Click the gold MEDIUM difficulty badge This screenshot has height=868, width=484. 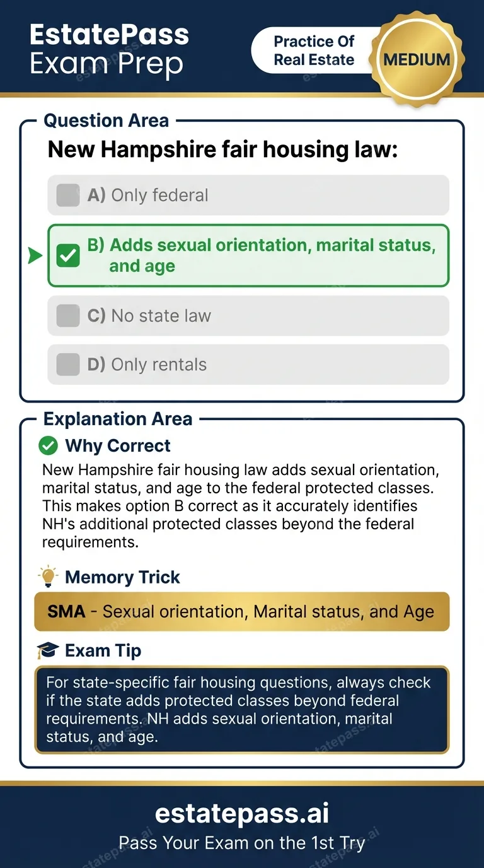click(x=417, y=60)
